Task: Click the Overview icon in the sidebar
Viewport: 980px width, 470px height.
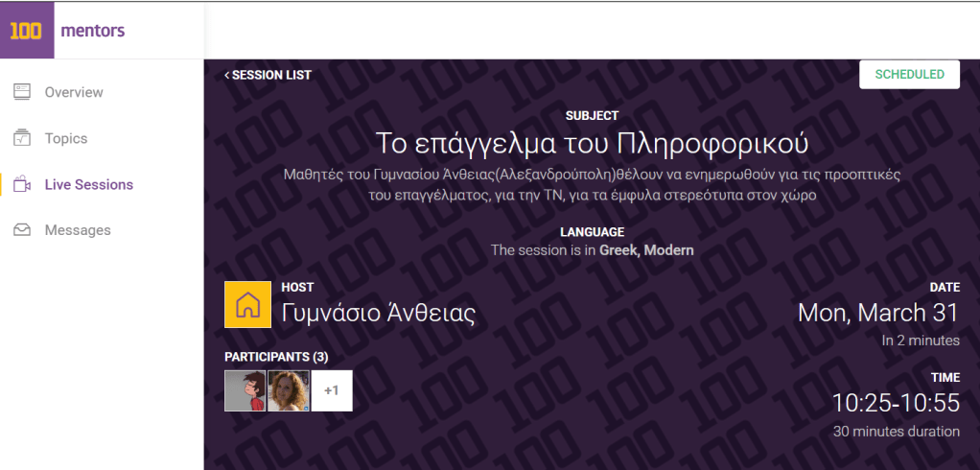Action: [x=23, y=92]
